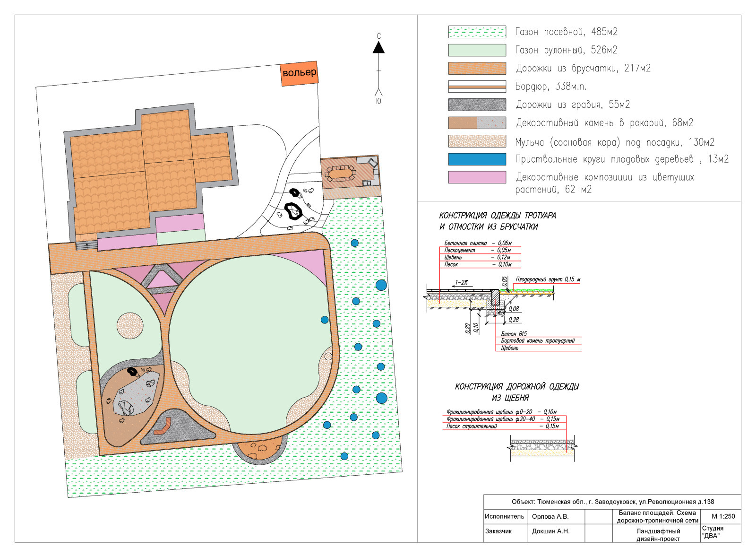Screen dimensions: 756x557
Task: Select the blue 'Приствольные круги' swatch
Action: [x=477, y=159]
